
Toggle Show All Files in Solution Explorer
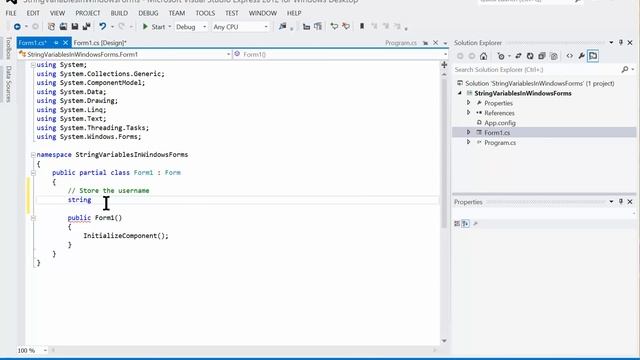pos(554,56)
